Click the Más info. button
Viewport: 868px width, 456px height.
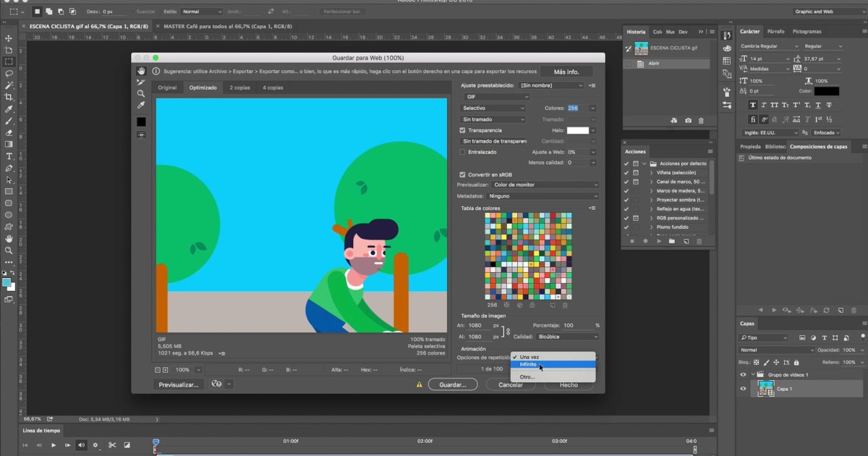pos(566,72)
